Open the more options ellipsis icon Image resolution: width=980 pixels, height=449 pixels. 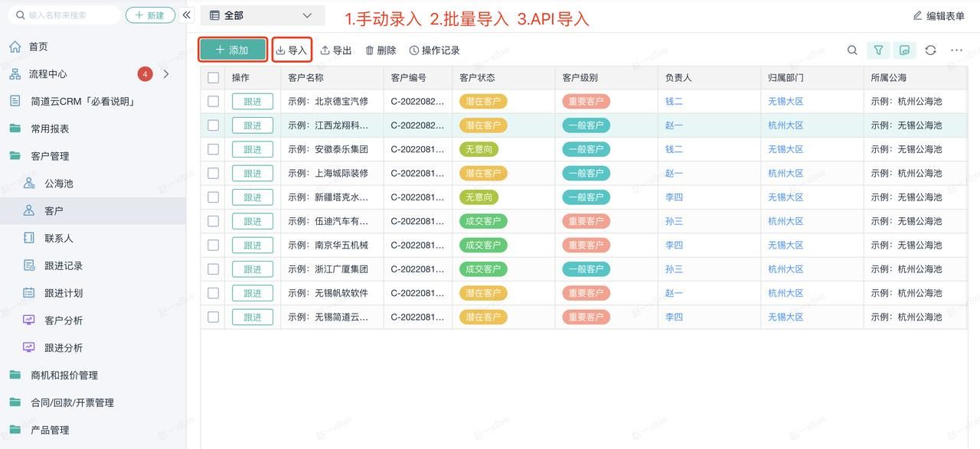click(956, 50)
